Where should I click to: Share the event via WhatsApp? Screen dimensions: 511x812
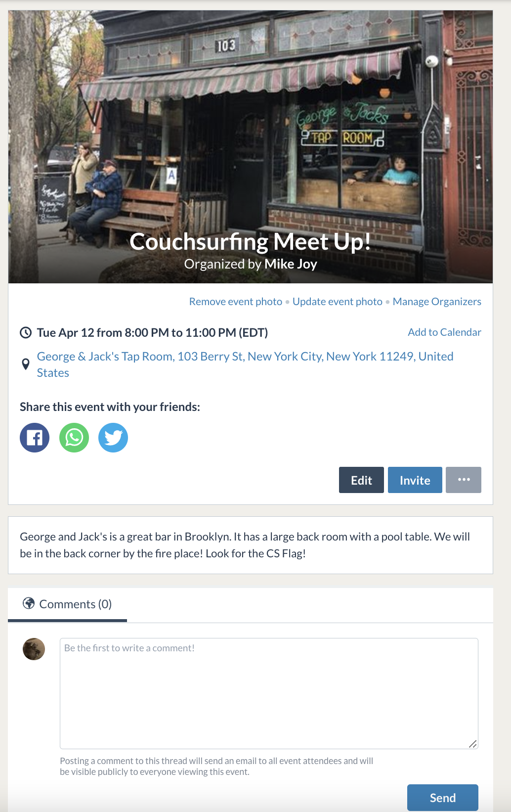(74, 438)
